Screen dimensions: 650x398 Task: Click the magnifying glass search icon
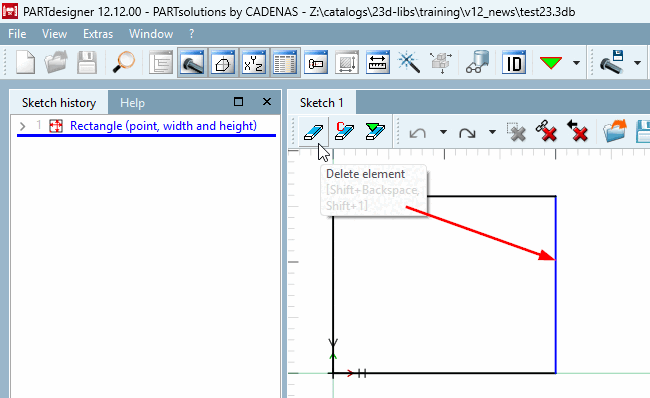(124, 63)
